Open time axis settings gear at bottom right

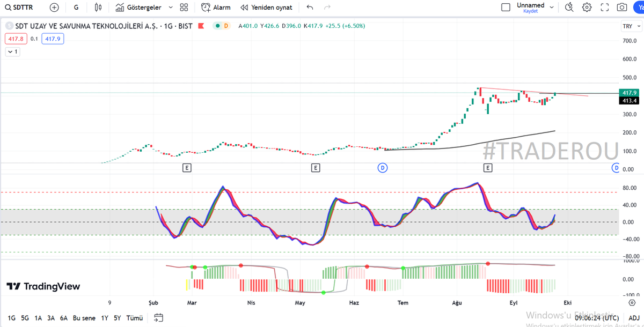[x=632, y=303]
